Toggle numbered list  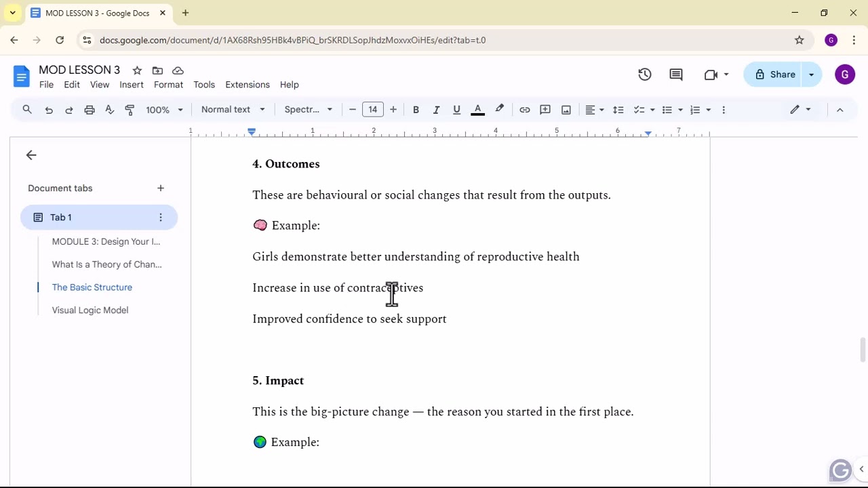point(695,110)
